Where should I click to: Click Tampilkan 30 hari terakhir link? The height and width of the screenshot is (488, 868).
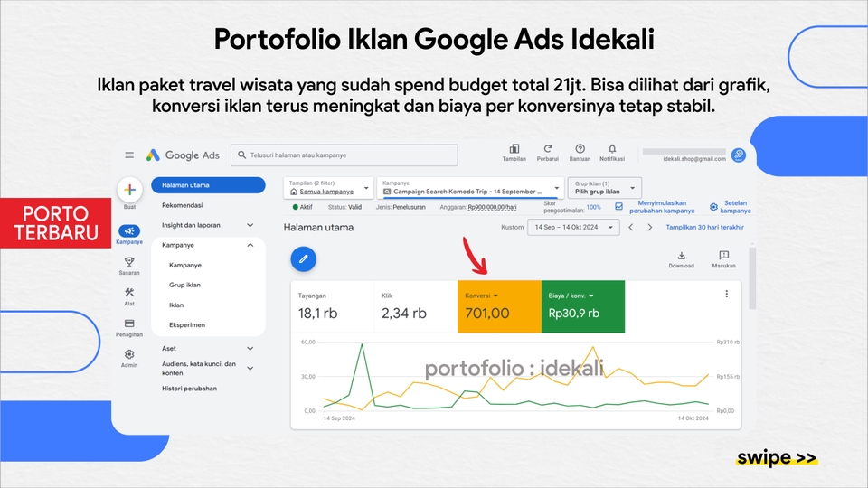(x=704, y=228)
